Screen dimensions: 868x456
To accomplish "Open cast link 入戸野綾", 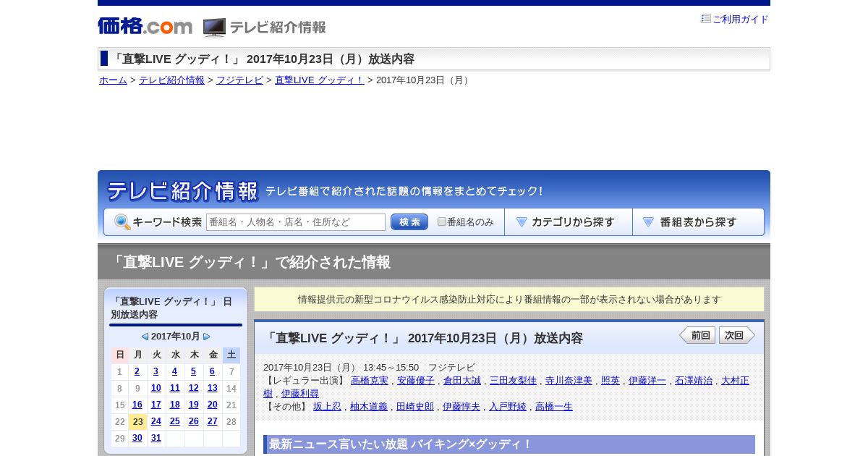I will [x=508, y=407].
